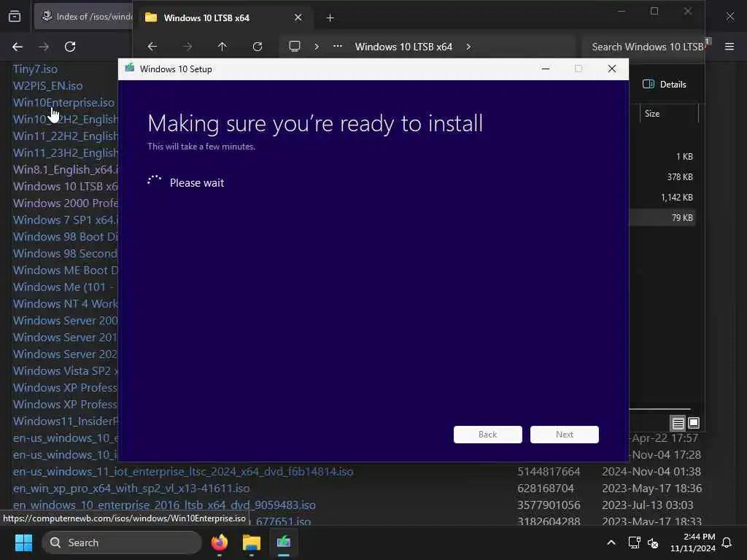Open the network tray icon
747x560 pixels.
click(x=634, y=542)
